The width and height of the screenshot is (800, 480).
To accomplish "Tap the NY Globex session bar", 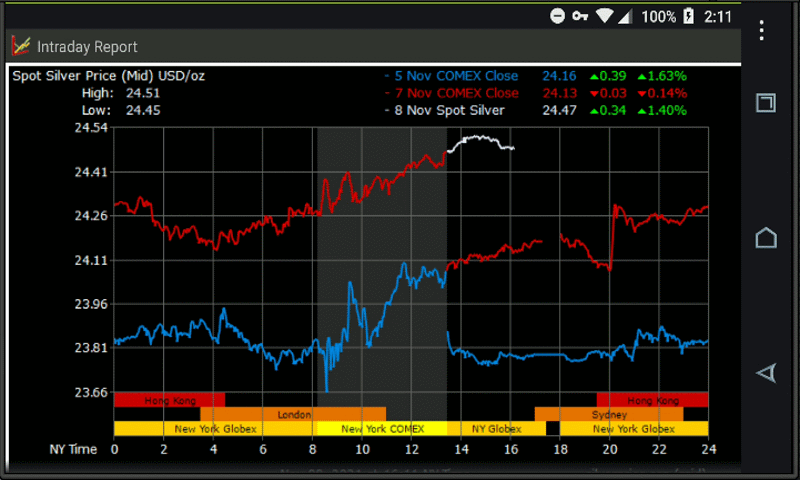I will point(496,429).
